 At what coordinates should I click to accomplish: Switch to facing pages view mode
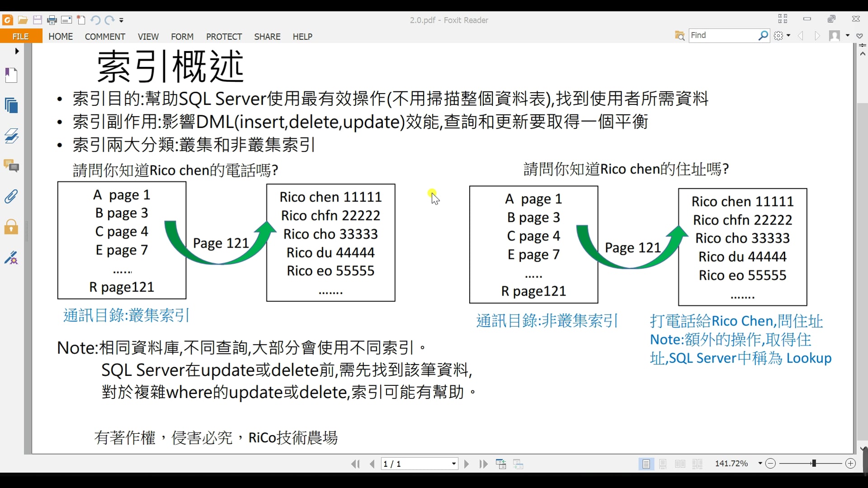point(680,464)
